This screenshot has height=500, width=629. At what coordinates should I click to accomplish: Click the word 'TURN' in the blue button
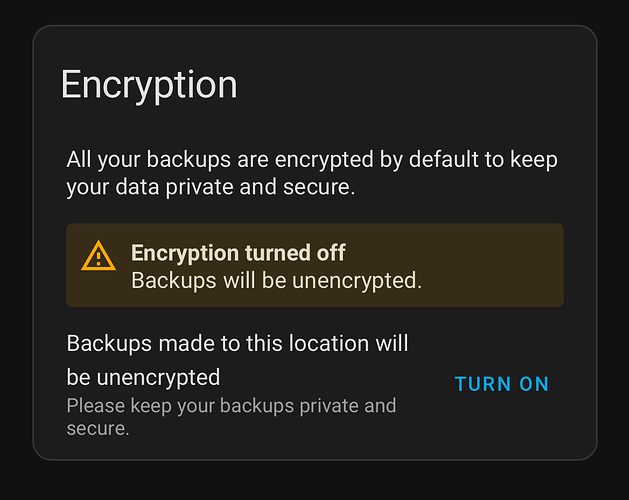pyautogui.click(x=483, y=384)
